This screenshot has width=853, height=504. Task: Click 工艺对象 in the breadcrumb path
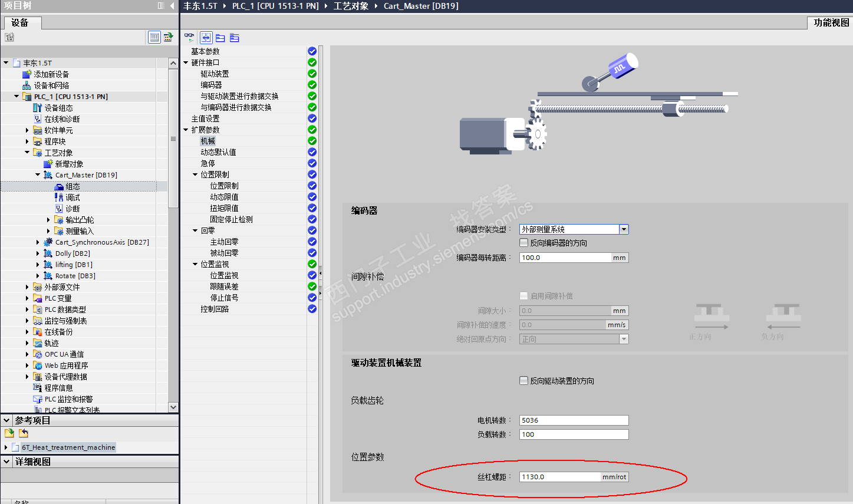pos(351,6)
